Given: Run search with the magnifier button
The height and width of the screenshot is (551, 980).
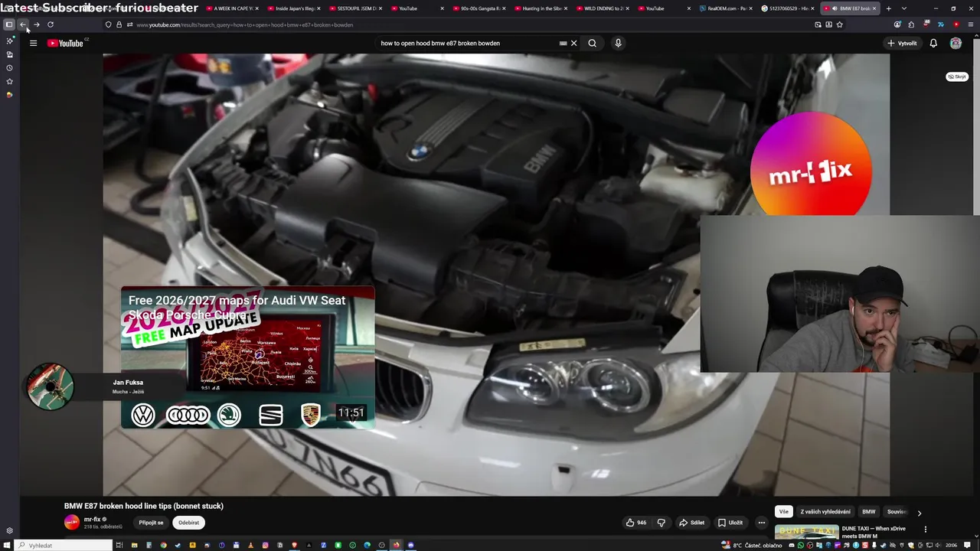Looking at the screenshot, I should (592, 43).
